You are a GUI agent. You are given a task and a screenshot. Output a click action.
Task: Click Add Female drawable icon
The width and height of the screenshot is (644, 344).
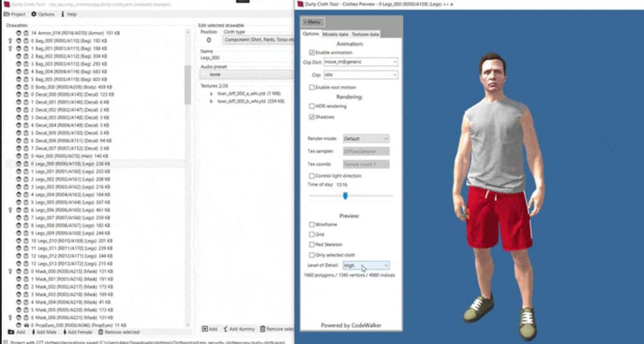click(64, 332)
